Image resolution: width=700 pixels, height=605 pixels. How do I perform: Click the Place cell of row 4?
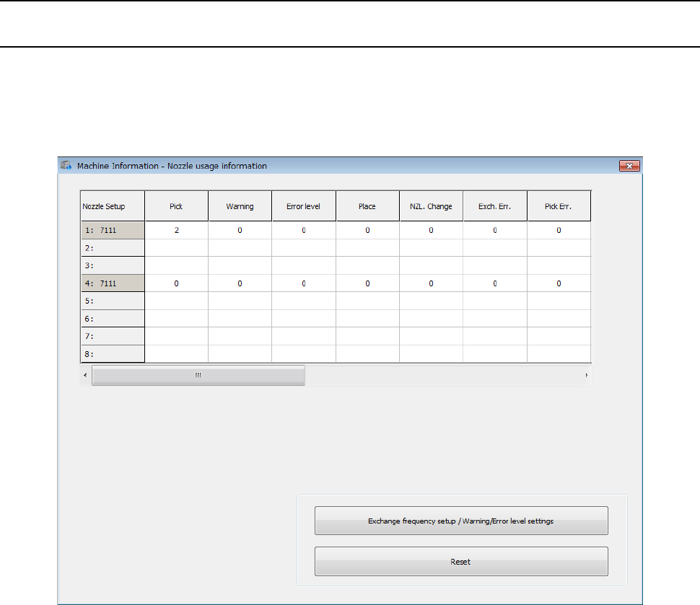(367, 283)
